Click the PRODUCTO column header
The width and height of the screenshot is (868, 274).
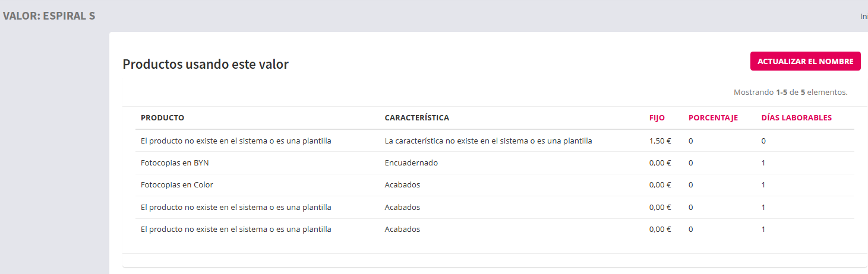[162, 117]
